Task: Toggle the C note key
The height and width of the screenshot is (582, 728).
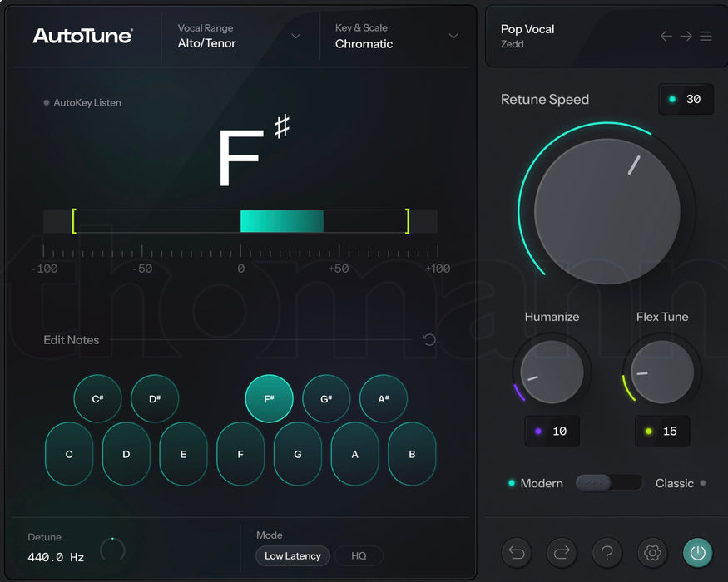Action: point(69,454)
